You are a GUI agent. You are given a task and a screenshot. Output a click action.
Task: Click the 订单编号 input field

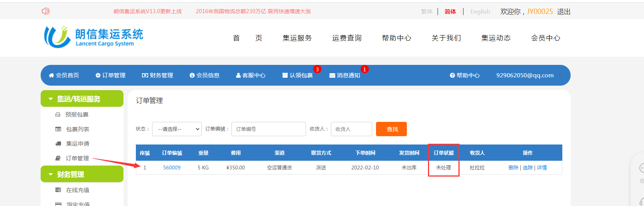click(x=268, y=129)
